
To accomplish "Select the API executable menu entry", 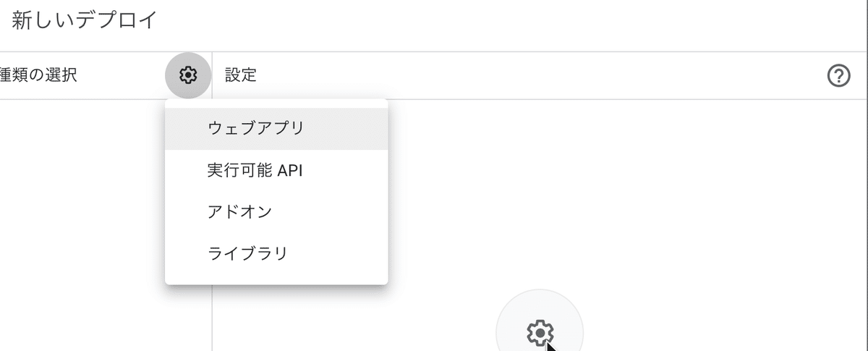I will (276, 171).
